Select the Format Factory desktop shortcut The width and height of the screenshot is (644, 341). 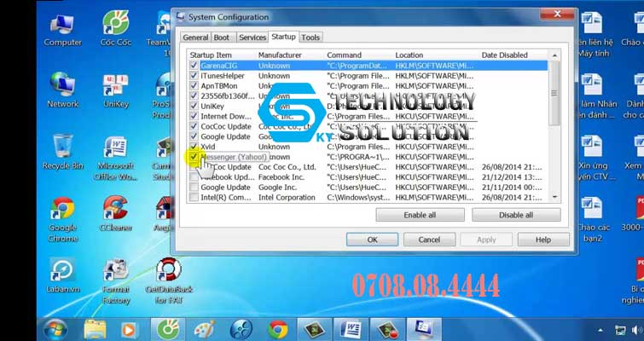115,281
